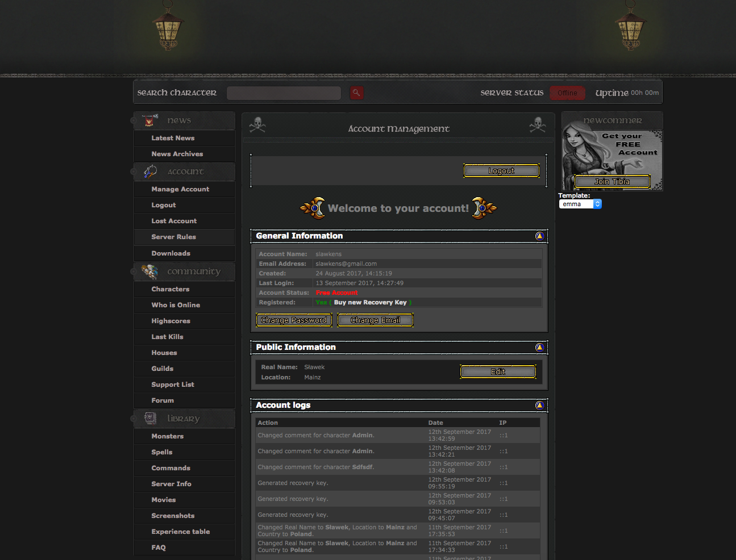Click the flag icon beside the News header

click(148, 120)
